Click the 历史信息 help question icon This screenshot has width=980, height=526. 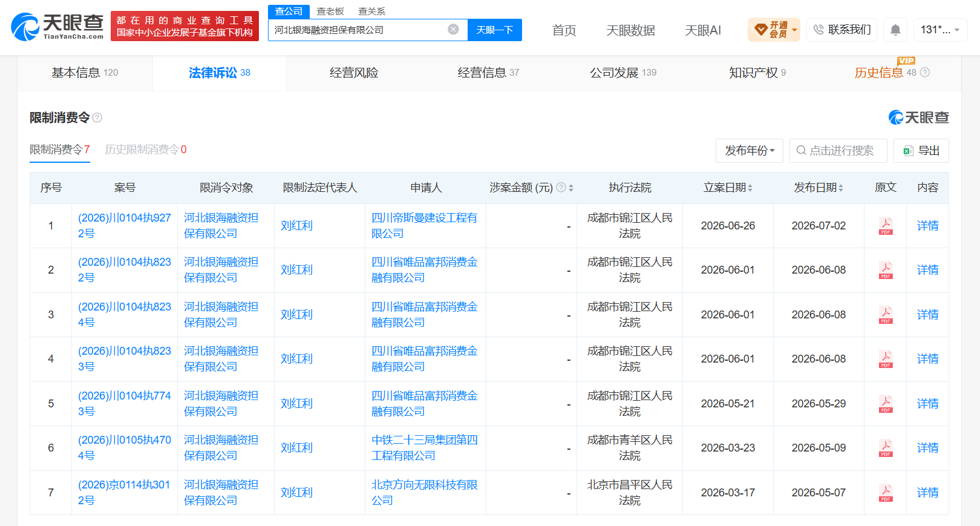tap(925, 73)
